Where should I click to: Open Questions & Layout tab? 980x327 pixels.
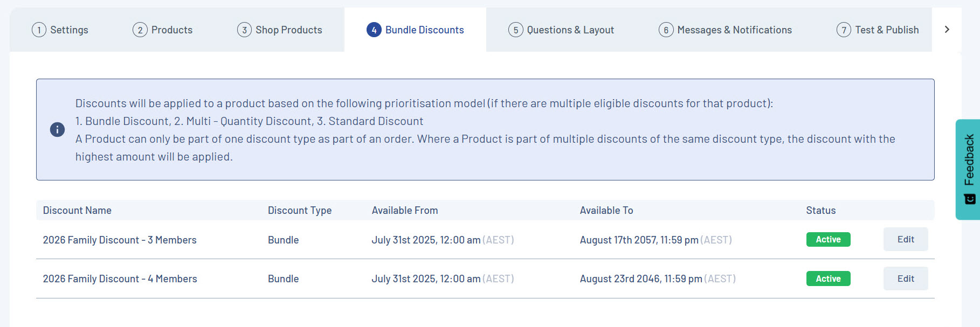pos(561,30)
